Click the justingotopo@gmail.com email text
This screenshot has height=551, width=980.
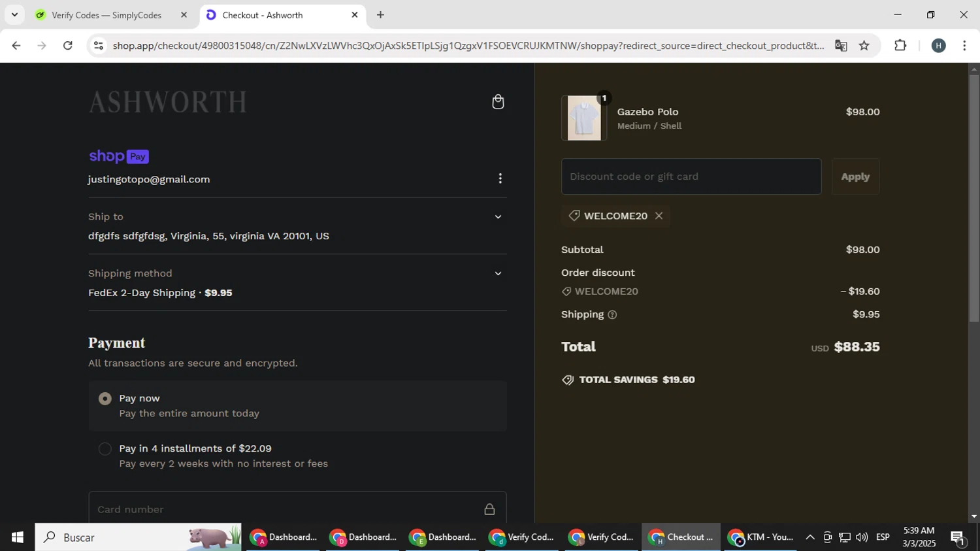(x=149, y=179)
